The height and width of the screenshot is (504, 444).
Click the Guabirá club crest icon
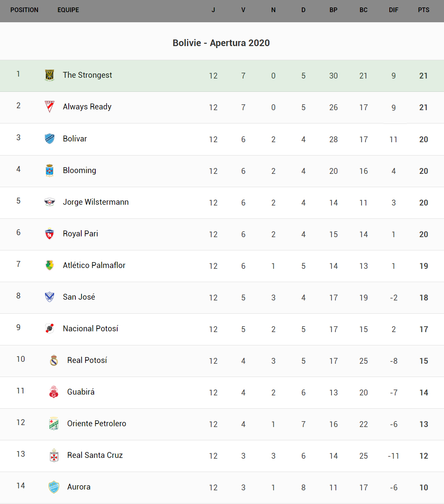pyautogui.click(x=54, y=392)
